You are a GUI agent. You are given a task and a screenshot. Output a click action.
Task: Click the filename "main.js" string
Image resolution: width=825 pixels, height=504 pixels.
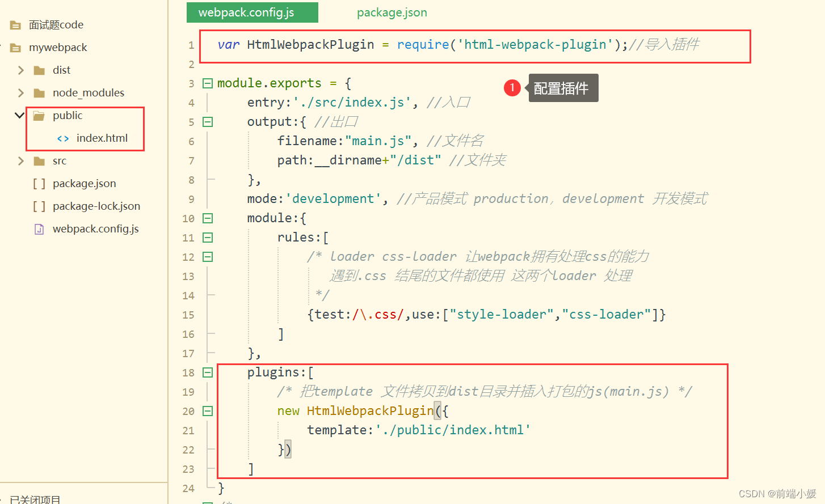pos(378,141)
